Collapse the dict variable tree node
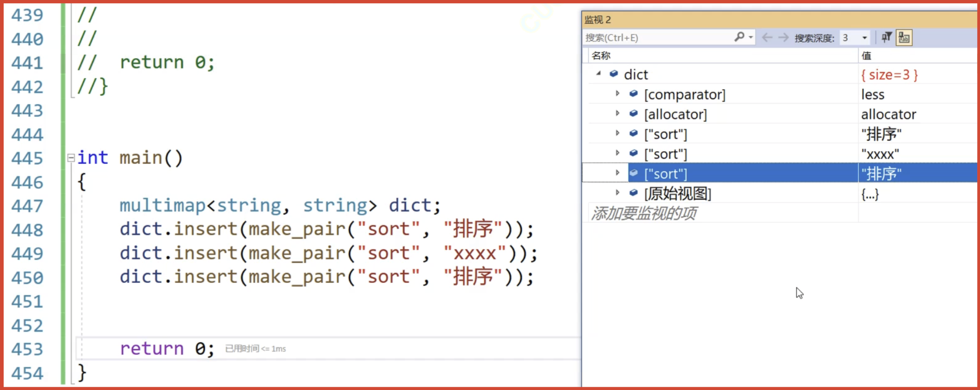Viewport: 980px width, 390px height. click(599, 74)
